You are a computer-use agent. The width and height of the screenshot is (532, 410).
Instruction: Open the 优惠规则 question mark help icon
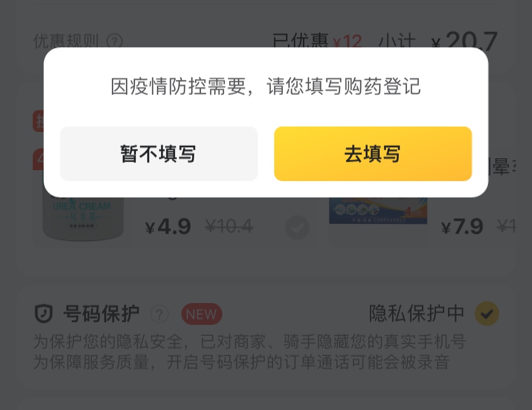pyautogui.click(x=114, y=41)
